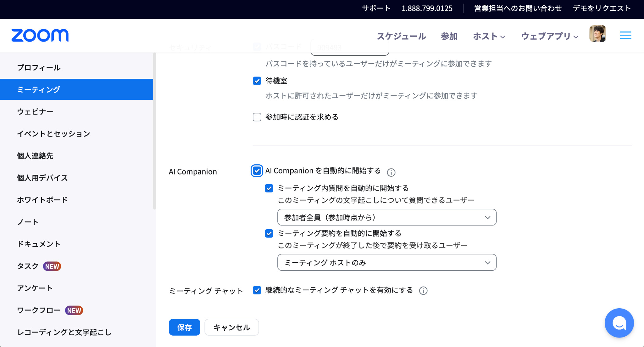
Task: Toggle ミーティング内質問を自動的に開始する checkbox
Action: click(x=269, y=188)
